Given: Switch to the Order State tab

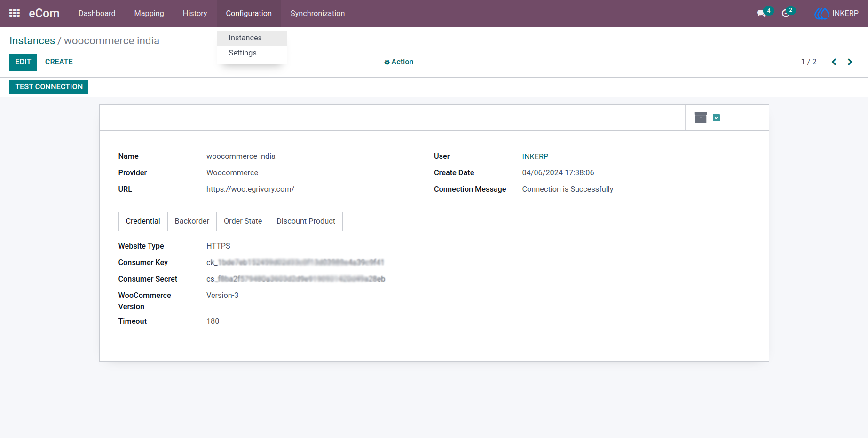Looking at the screenshot, I should 243,221.
